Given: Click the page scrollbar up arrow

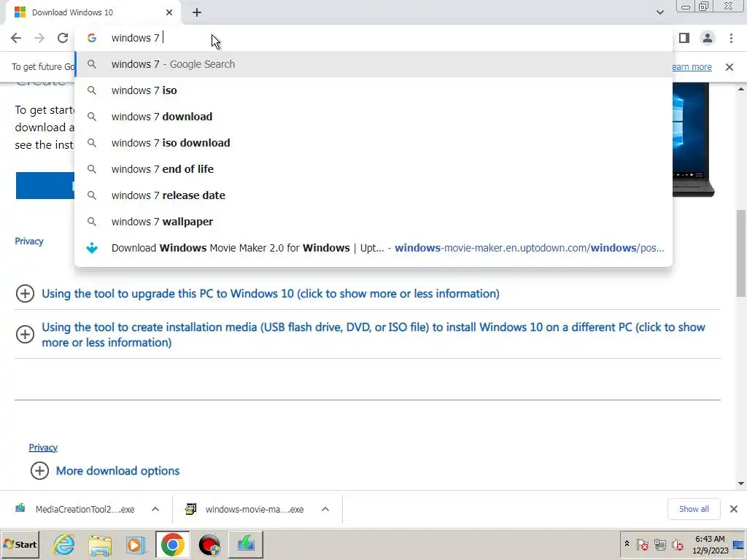Looking at the screenshot, I should pos(741,88).
